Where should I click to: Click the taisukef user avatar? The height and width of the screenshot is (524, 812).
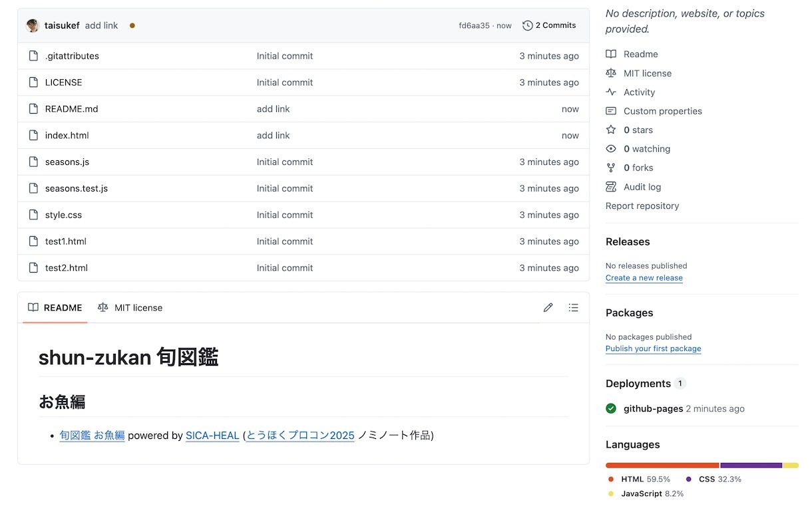tap(33, 25)
